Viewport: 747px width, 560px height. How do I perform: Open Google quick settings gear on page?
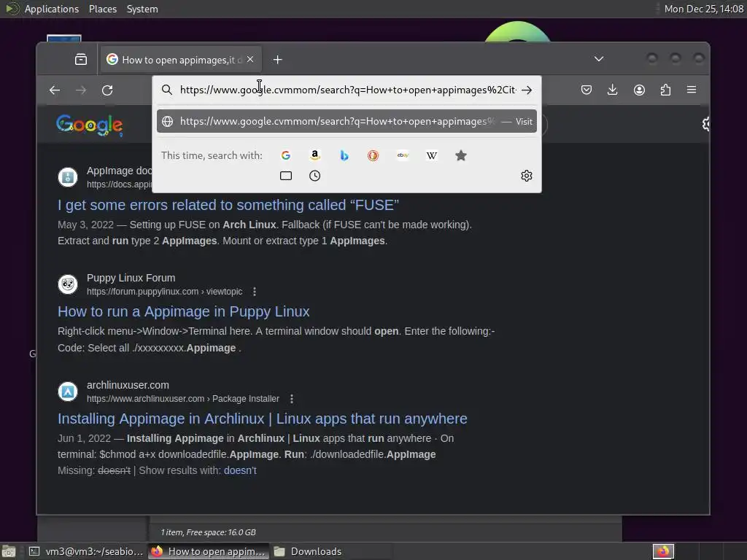coord(706,124)
